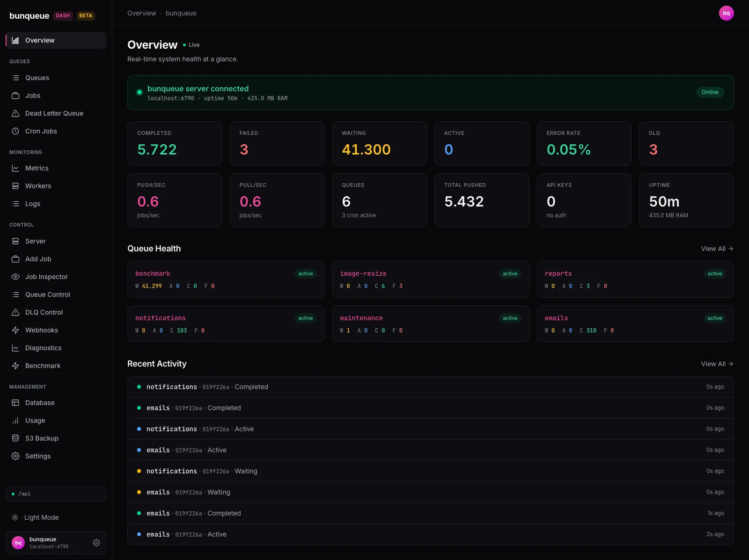Open DLQ Control
This screenshot has width=749, height=560.
click(x=56, y=312)
